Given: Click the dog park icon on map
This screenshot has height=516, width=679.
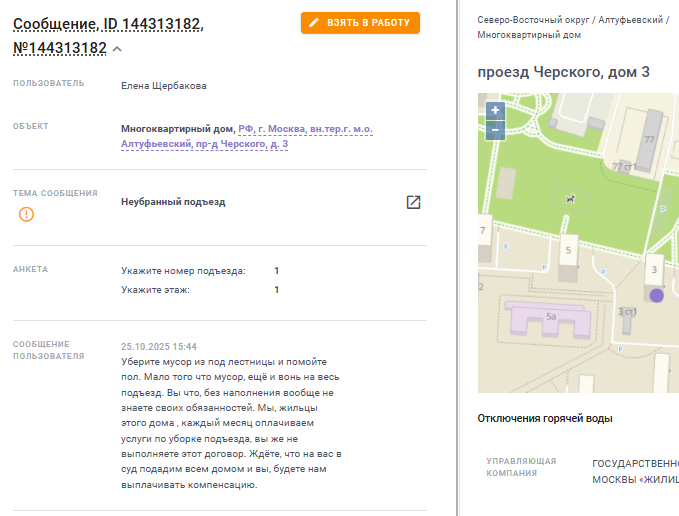Looking at the screenshot, I should [571, 199].
